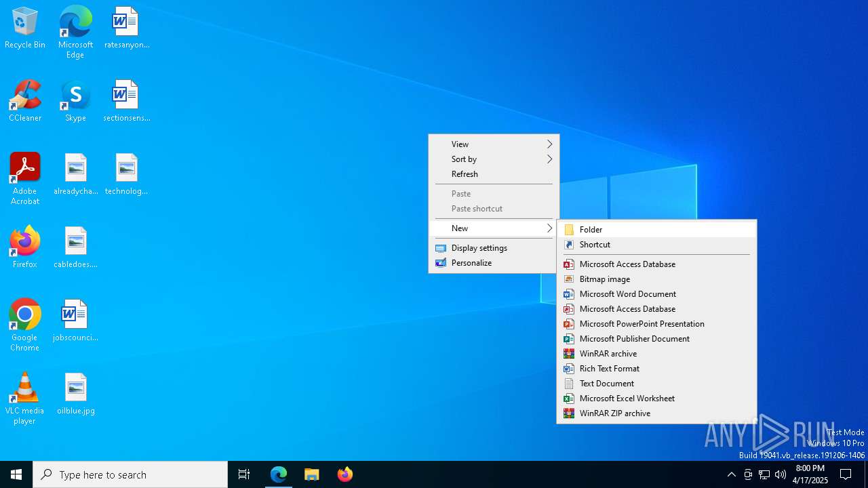Select the CCleaner desktop shortcut
This screenshot has width=868, height=488.
pos(25,102)
